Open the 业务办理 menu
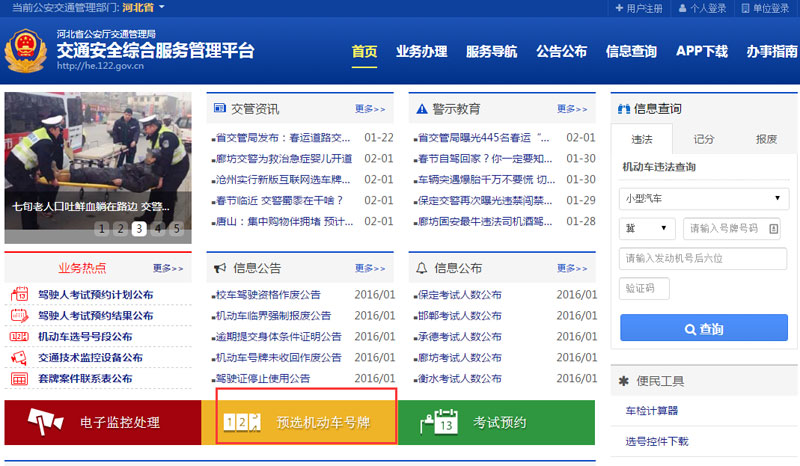This screenshot has height=466, width=800. pos(421,52)
